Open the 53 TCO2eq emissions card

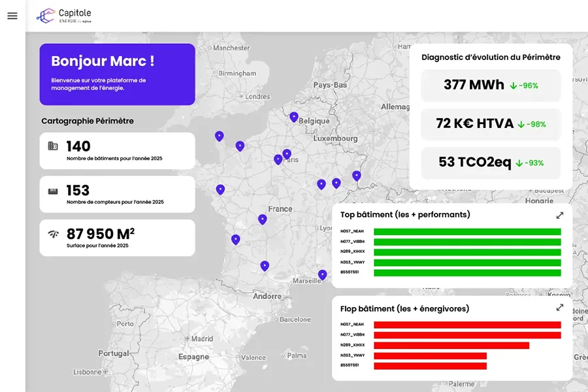491,163
